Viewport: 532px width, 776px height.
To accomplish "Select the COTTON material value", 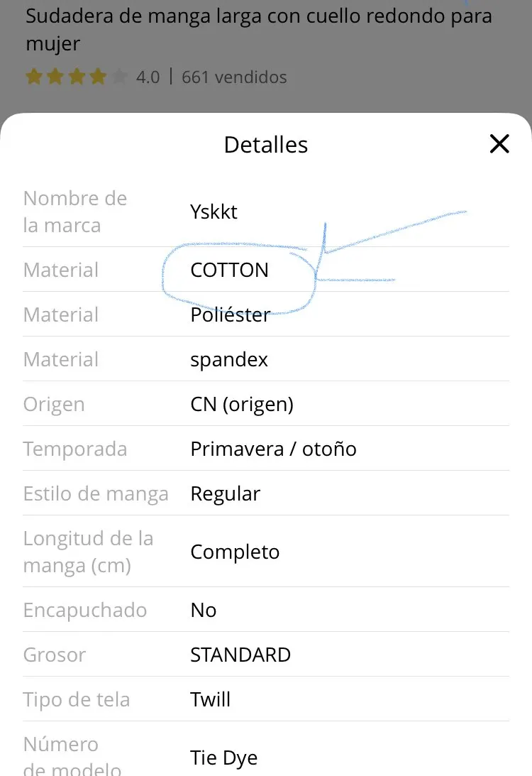I will [x=229, y=270].
